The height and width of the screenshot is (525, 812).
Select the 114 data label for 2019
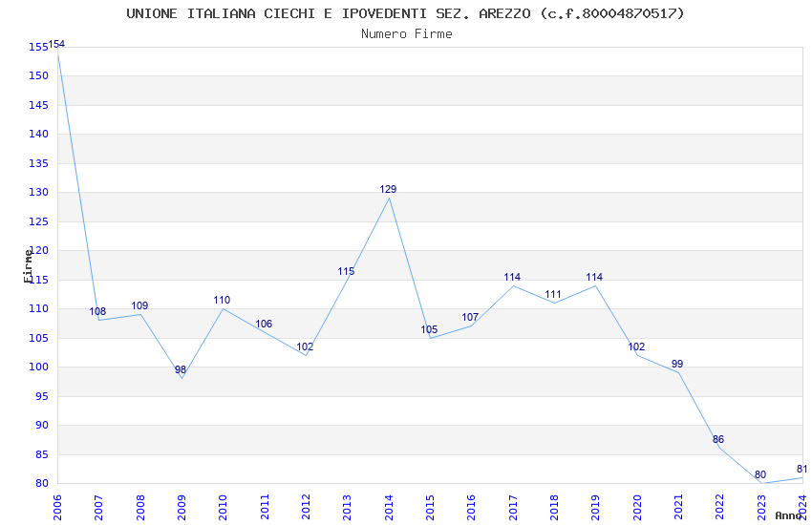click(594, 277)
